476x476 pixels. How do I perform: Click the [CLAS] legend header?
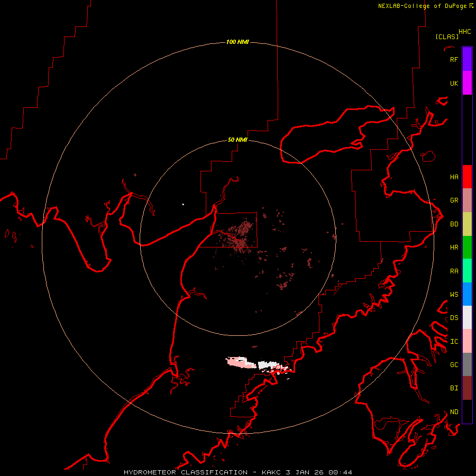point(446,36)
